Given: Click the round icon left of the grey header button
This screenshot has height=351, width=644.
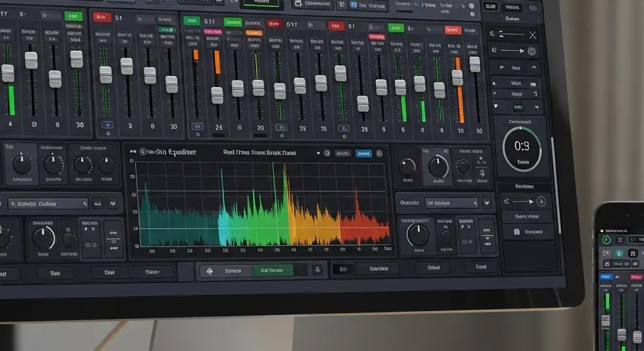Looking at the screenshot, I should [327, 153].
